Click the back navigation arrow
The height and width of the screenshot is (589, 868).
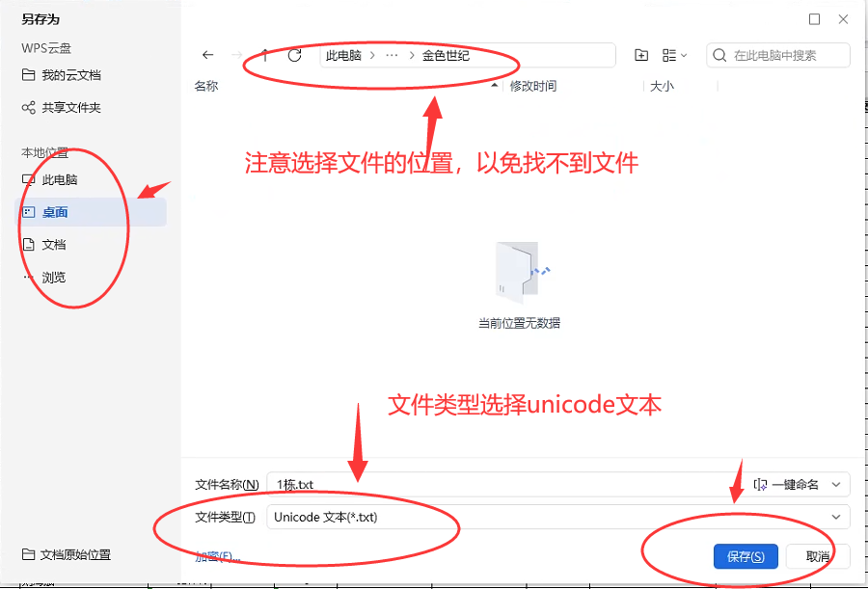pos(206,56)
